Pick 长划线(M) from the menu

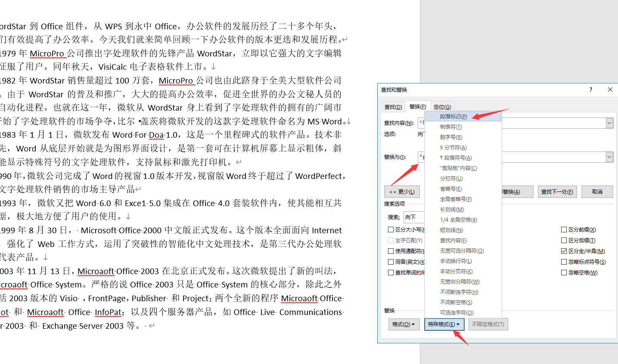pyautogui.click(x=463, y=210)
